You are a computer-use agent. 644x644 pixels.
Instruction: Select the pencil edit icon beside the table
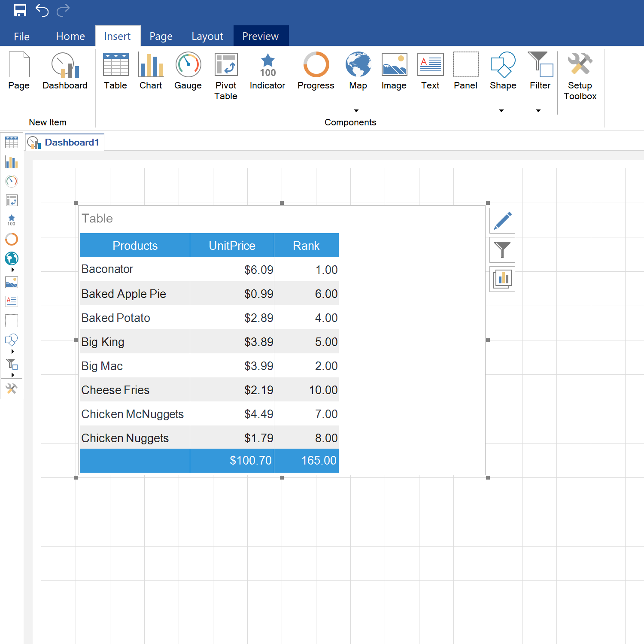click(x=502, y=221)
